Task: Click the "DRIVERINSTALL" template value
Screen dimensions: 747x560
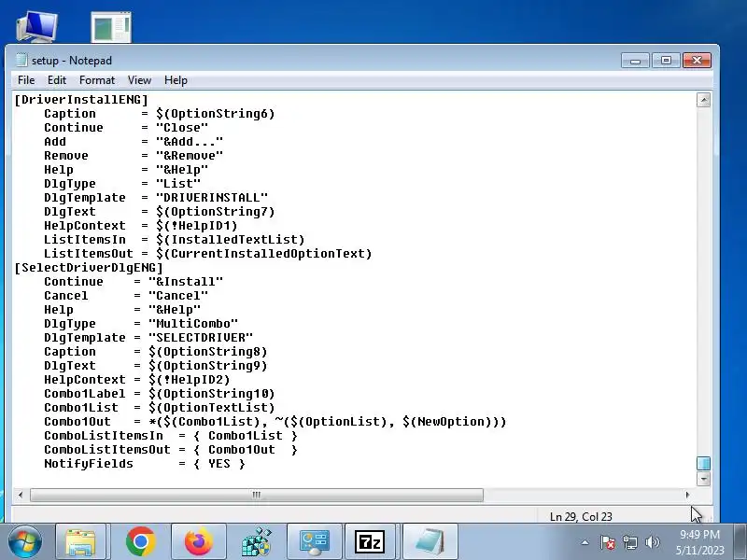Action: (212, 198)
